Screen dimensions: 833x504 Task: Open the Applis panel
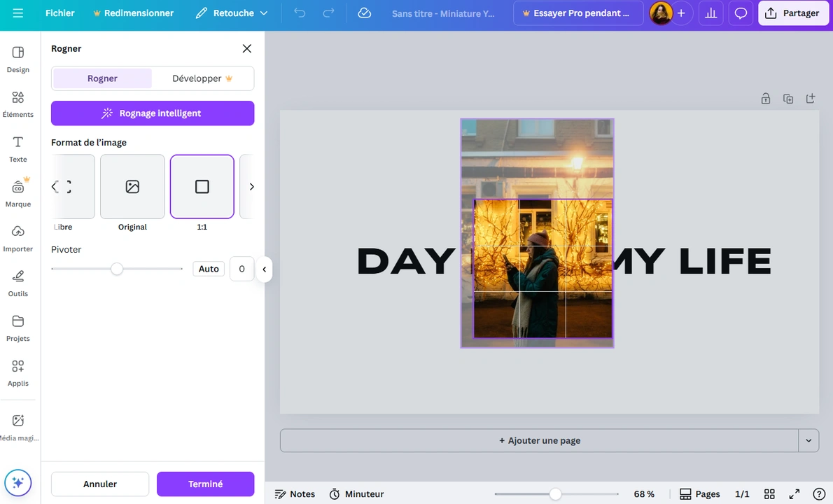[x=17, y=372]
